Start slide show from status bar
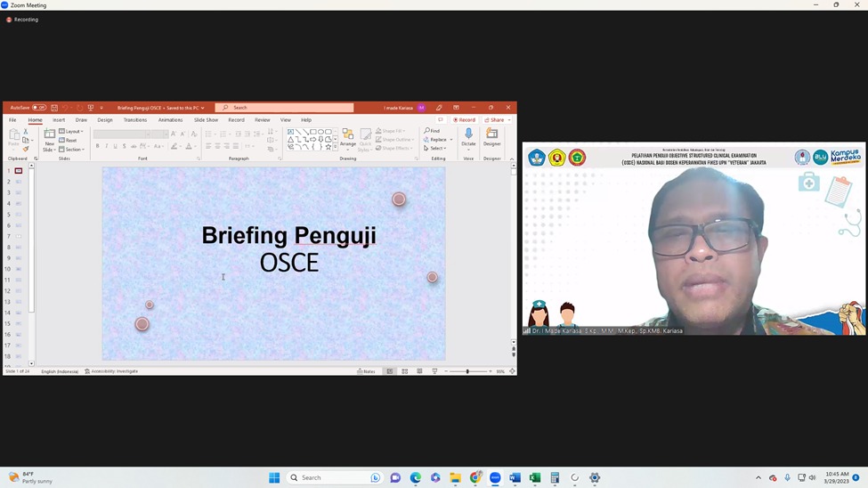868x488 pixels. coord(434,371)
